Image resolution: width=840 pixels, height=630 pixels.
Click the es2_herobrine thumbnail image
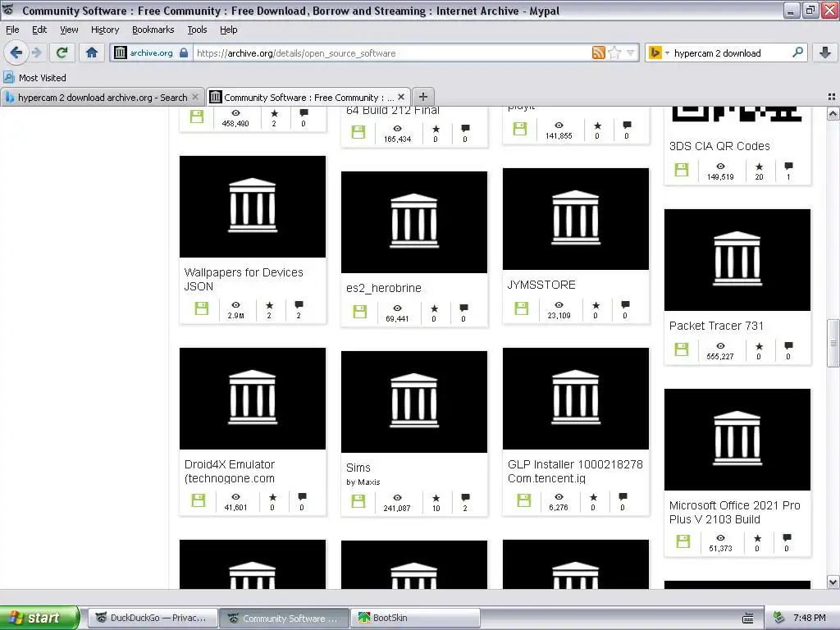tap(414, 221)
